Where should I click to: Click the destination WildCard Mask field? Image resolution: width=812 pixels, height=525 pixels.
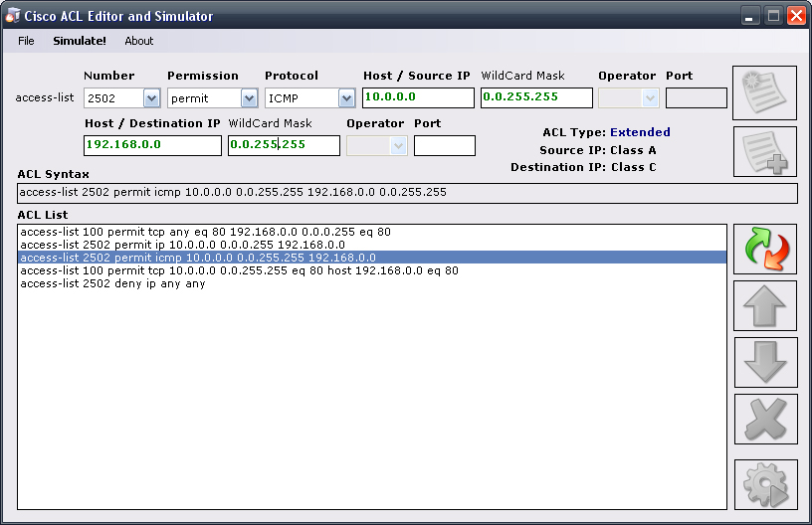coord(284,145)
